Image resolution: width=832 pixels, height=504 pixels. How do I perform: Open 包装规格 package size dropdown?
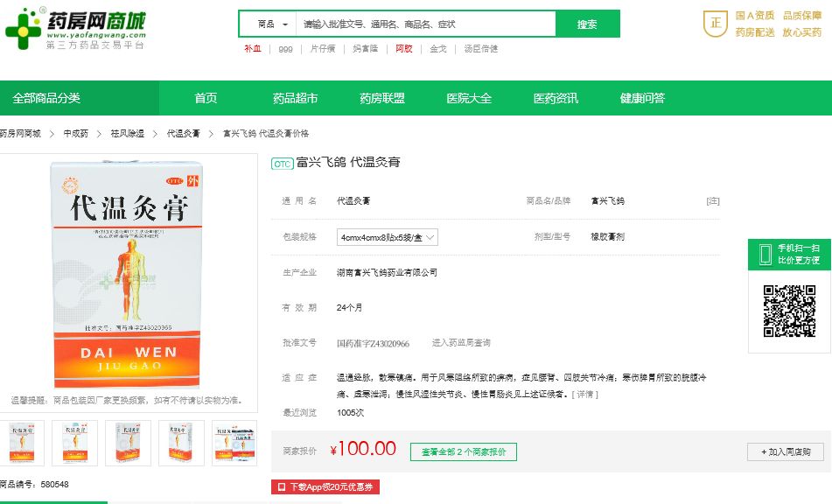(x=388, y=237)
